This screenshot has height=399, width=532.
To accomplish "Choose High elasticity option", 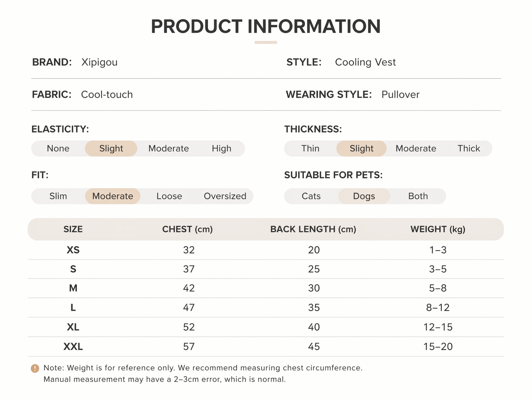I will click(222, 148).
